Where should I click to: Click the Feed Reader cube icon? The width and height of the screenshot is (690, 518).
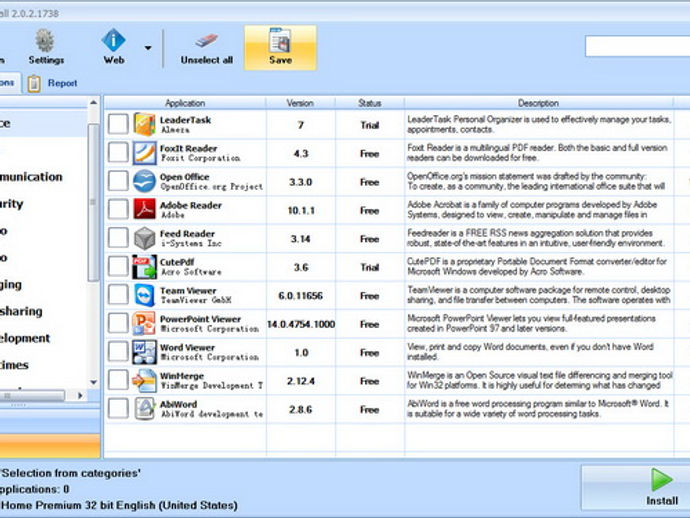pyautogui.click(x=144, y=238)
